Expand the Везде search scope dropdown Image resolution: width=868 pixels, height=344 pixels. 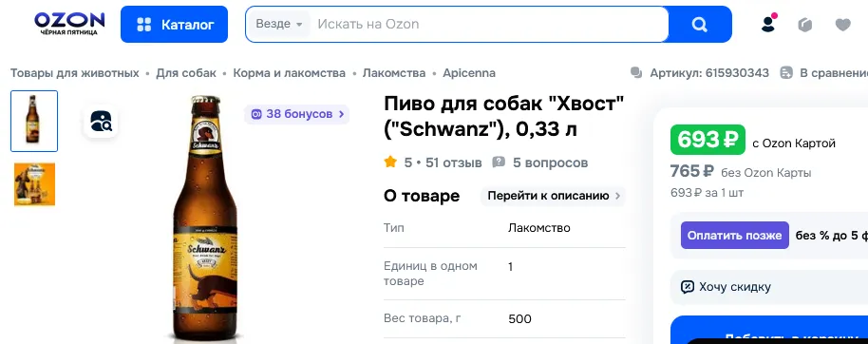pyautogui.click(x=278, y=24)
